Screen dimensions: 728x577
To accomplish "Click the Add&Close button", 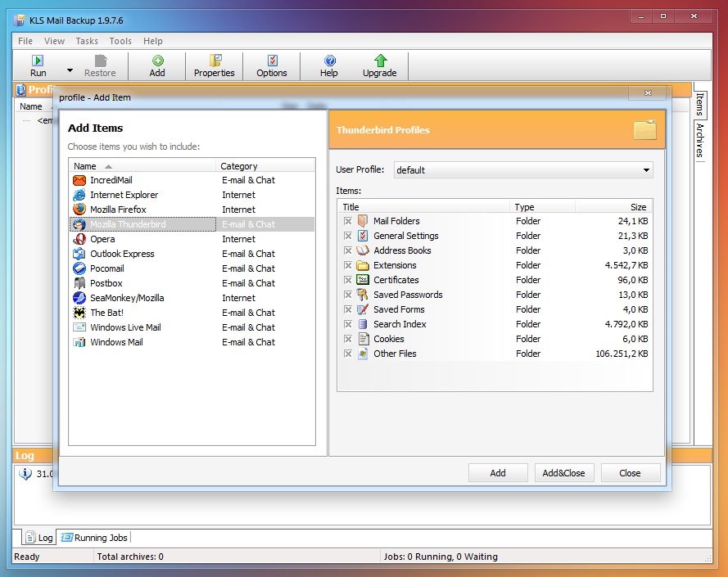I will pos(563,473).
